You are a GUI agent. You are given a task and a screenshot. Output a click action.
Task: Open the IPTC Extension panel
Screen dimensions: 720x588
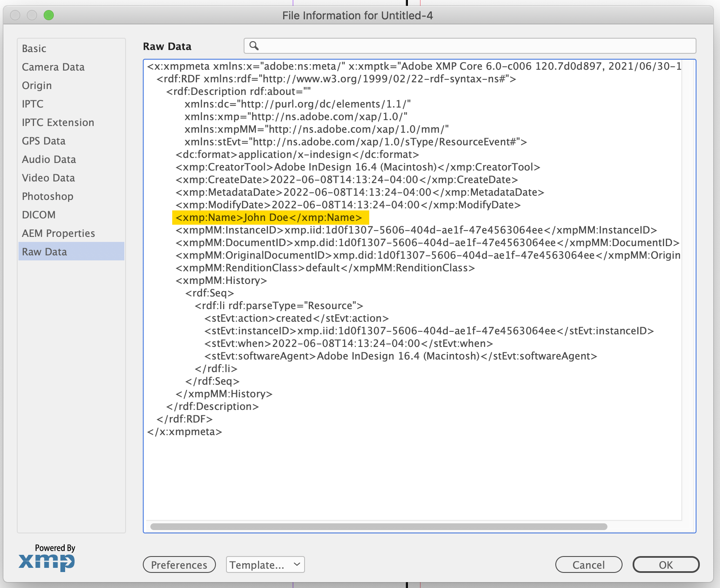pyautogui.click(x=58, y=122)
